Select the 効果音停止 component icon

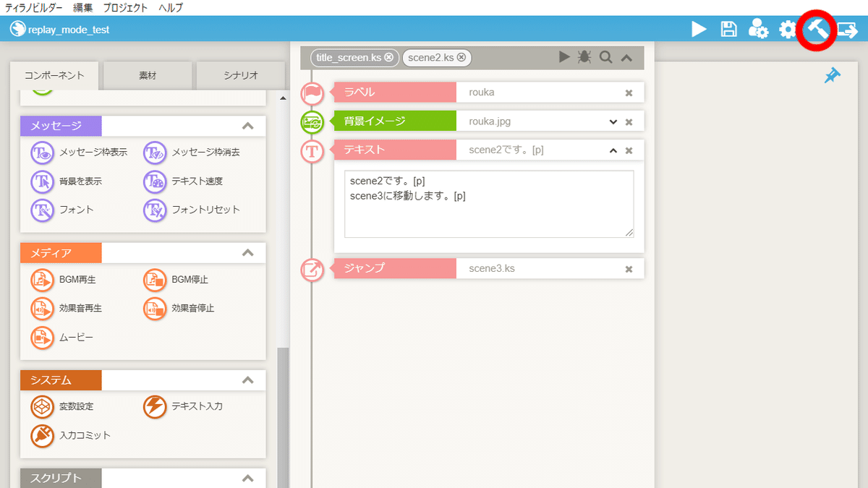click(x=156, y=309)
